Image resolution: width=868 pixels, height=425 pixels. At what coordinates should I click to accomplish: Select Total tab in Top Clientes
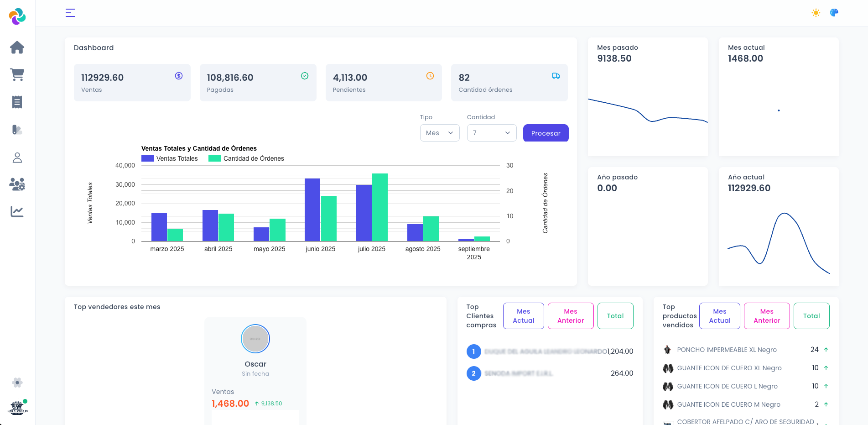pos(615,316)
